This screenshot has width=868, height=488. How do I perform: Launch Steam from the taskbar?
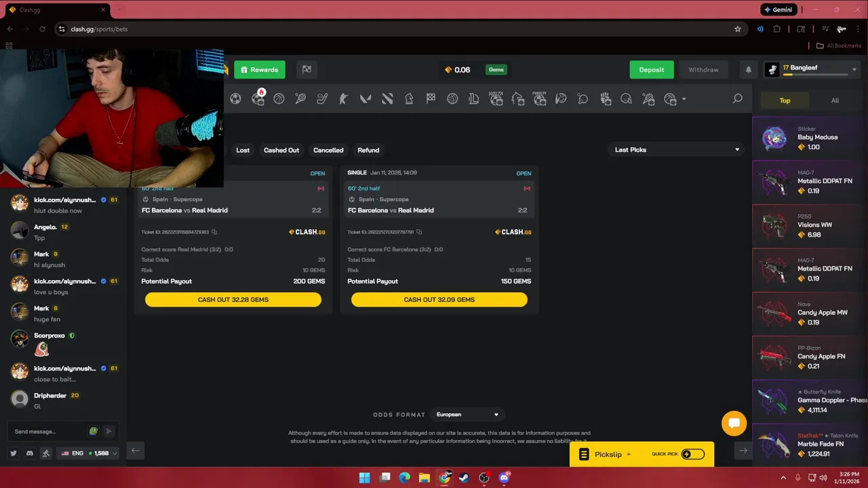click(464, 478)
